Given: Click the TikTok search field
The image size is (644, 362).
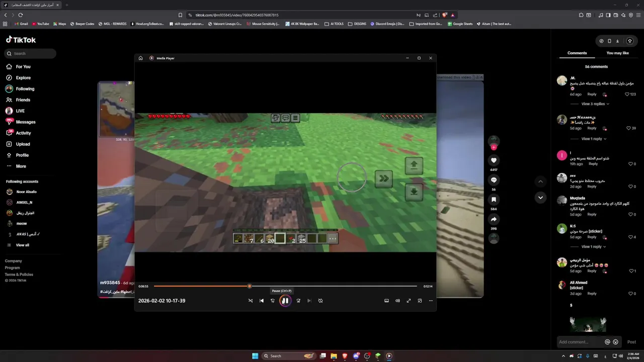Looking at the screenshot, I should 31,53.
